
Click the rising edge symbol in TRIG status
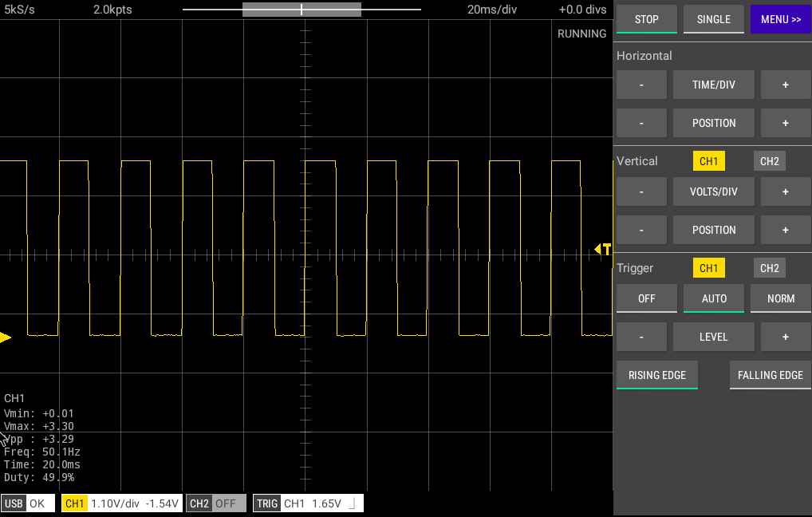tap(352, 503)
